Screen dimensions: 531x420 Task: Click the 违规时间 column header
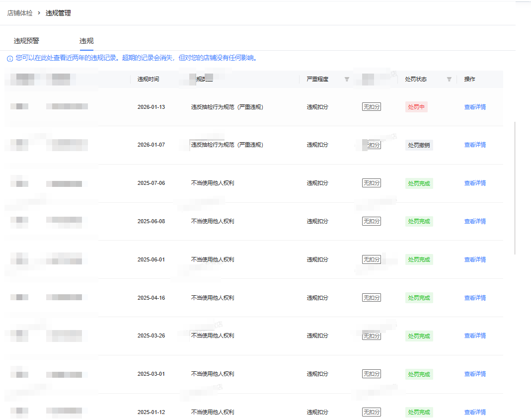point(148,80)
